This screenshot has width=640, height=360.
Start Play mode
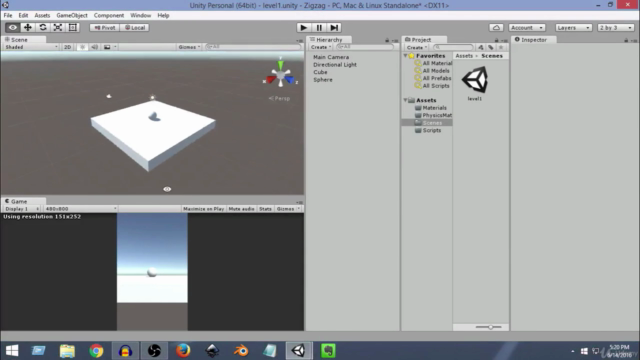pyautogui.click(x=303, y=27)
